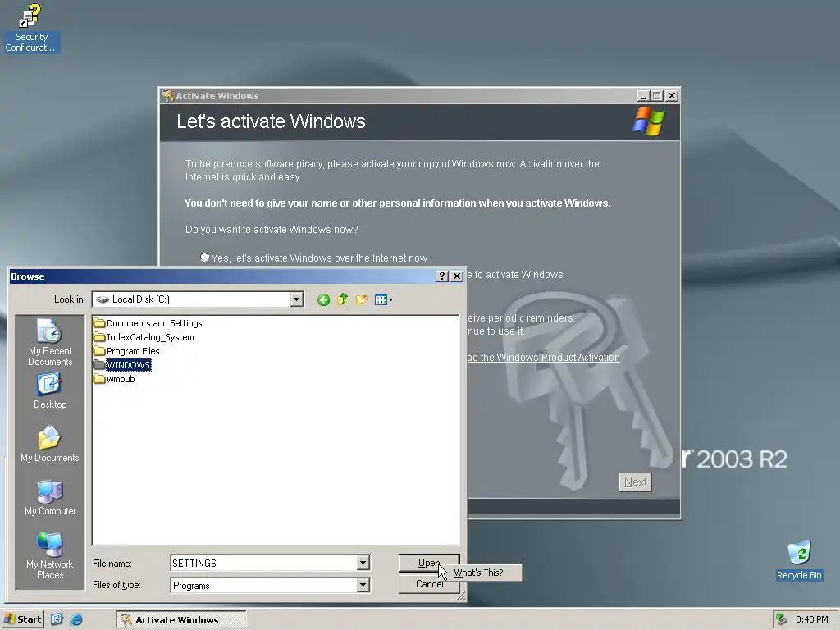Click the 8:48 PM taskbar clock
Image resolution: width=840 pixels, height=630 pixels.
click(x=811, y=619)
